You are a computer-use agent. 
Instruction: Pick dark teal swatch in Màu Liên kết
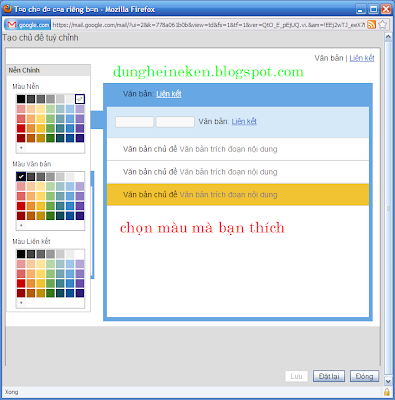[60, 293]
